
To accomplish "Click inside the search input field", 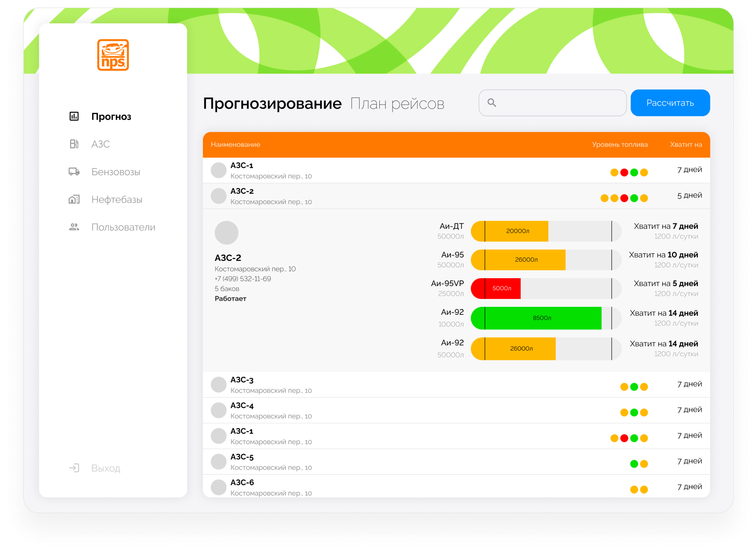I will [558, 103].
